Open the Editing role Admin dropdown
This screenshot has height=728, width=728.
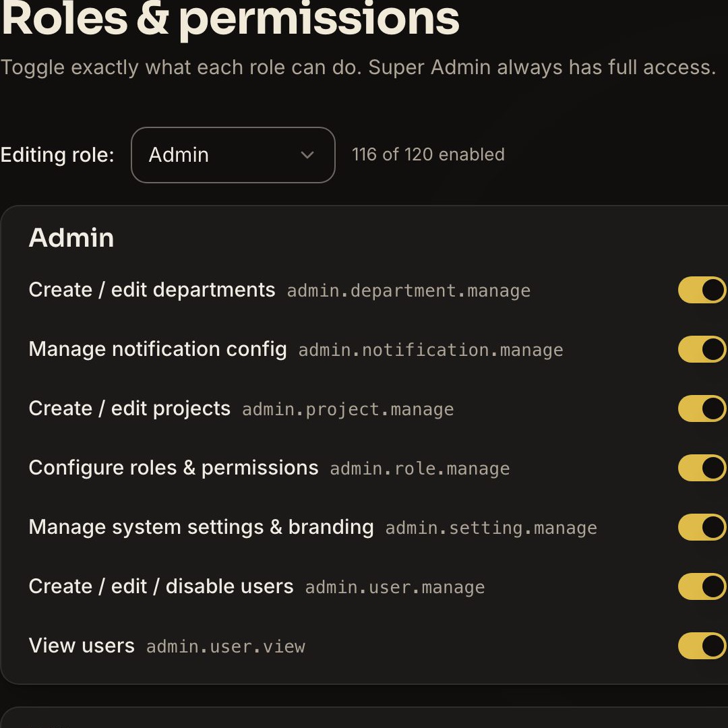point(233,154)
